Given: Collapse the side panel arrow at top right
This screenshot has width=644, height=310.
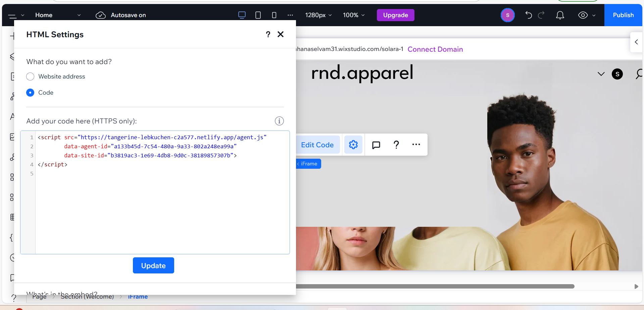Looking at the screenshot, I should click(636, 42).
